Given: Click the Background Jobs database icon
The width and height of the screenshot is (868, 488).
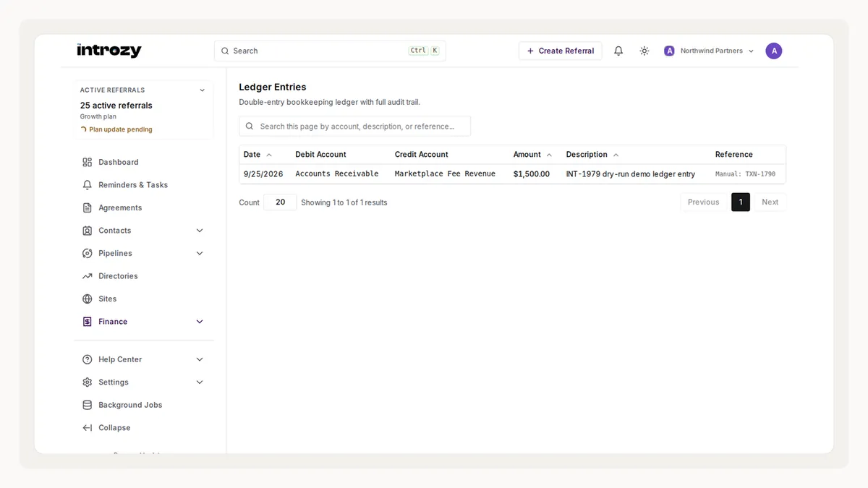Looking at the screenshot, I should click(88, 405).
